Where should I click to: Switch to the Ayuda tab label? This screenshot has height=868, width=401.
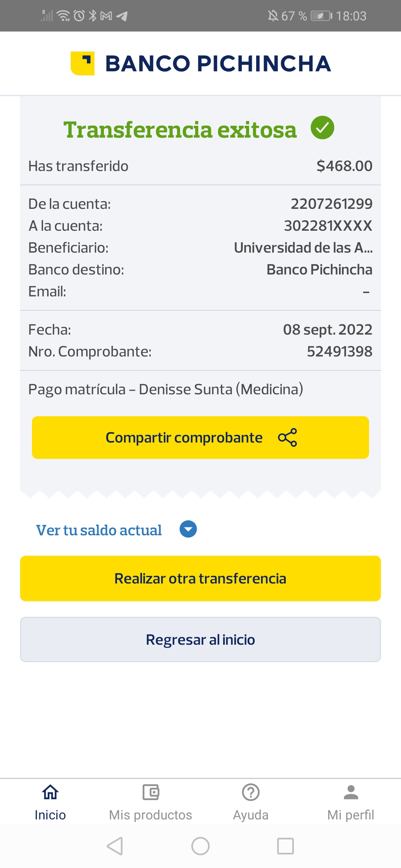pyautogui.click(x=251, y=815)
